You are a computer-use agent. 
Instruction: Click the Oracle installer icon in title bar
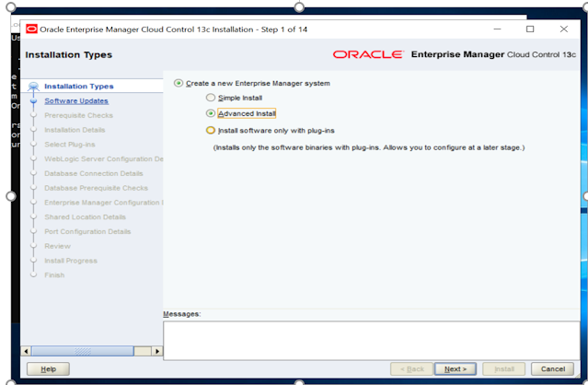(x=31, y=29)
